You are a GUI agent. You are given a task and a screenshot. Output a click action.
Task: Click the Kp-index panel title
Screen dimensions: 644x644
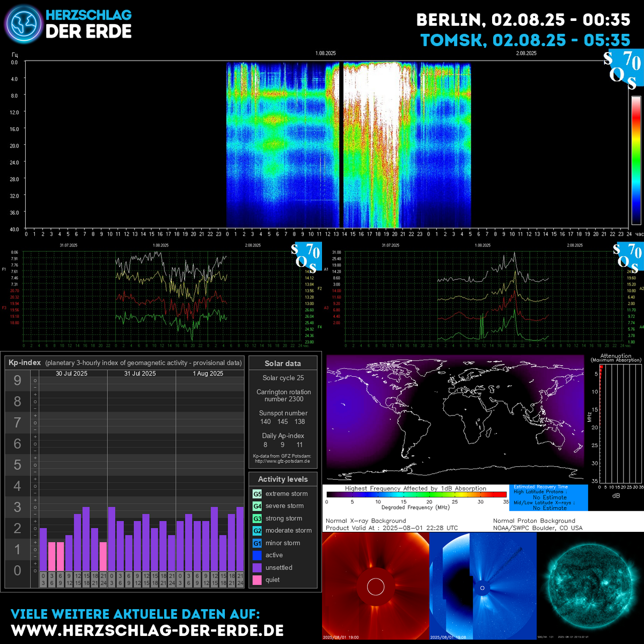[x=125, y=363]
